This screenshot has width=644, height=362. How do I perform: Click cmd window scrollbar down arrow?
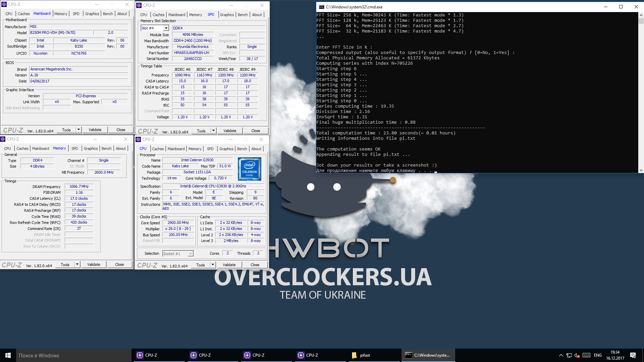(641, 170)
